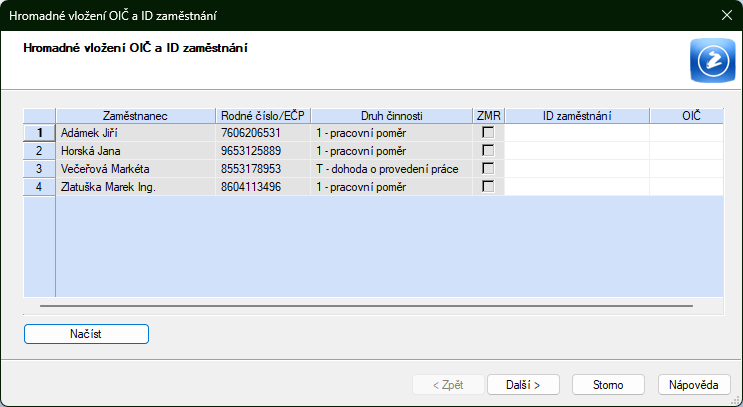The image size is (743, 407).
Task: Click ID zaměstnání field for Adámek Jiří
Action: (577, 132)
